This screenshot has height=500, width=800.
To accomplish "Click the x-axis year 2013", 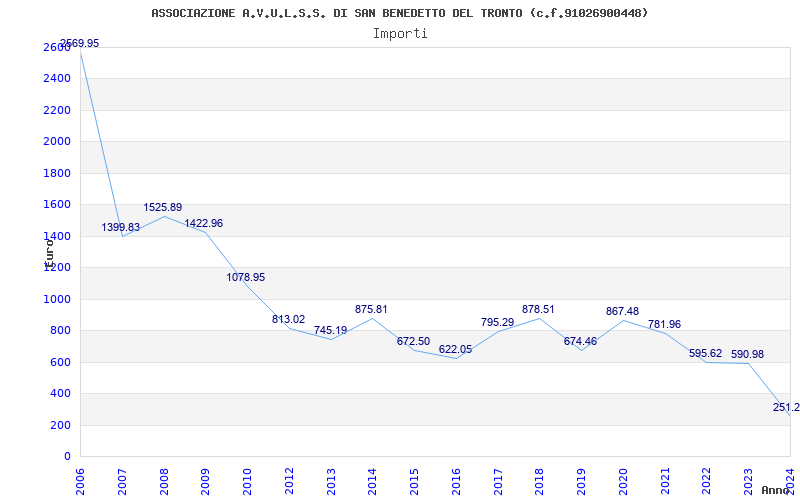I will [331, 481].
